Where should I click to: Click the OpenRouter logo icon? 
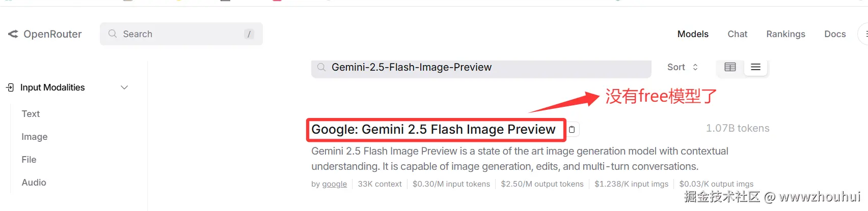point(13,34)
